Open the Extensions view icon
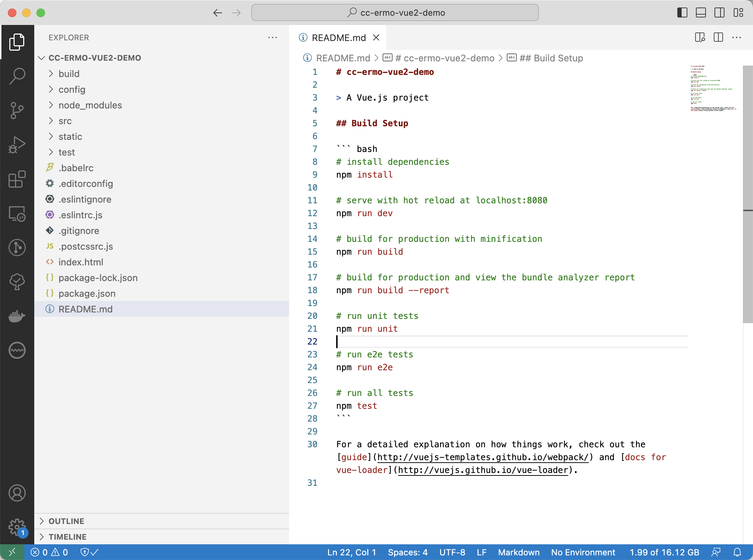Image resolution: width=753 pixels, height=560 pixels. point(17,179)
